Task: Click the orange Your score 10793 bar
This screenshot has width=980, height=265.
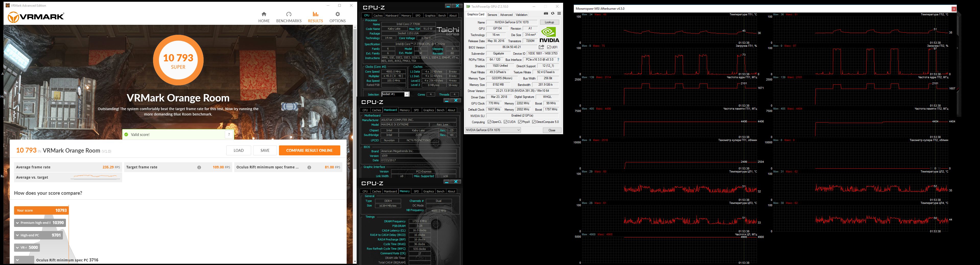Action: pos(41,211)
